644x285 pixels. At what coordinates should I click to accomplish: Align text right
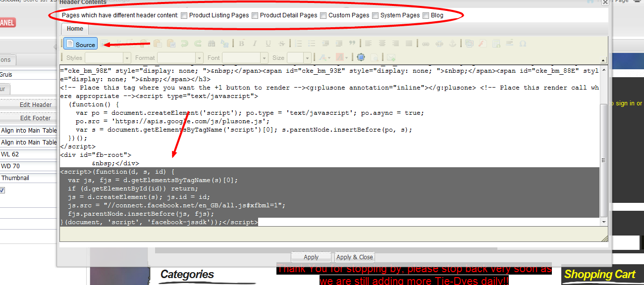click(x=395, y=44)
